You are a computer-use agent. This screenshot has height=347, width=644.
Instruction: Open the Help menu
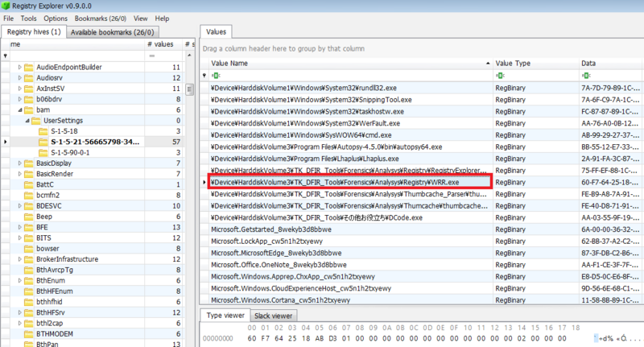click(162, 19)
